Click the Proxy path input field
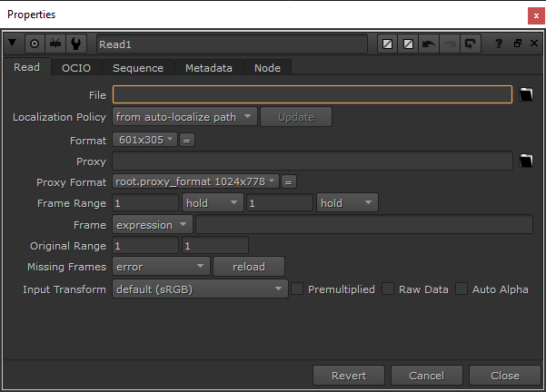Viewport: 546px width, 392px height. [313, 161]
